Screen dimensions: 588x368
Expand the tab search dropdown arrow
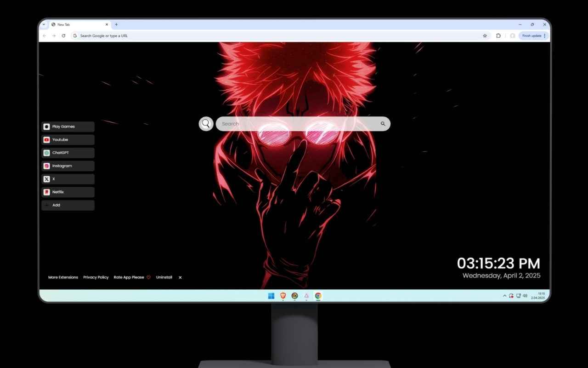click(x=44, y=25)
